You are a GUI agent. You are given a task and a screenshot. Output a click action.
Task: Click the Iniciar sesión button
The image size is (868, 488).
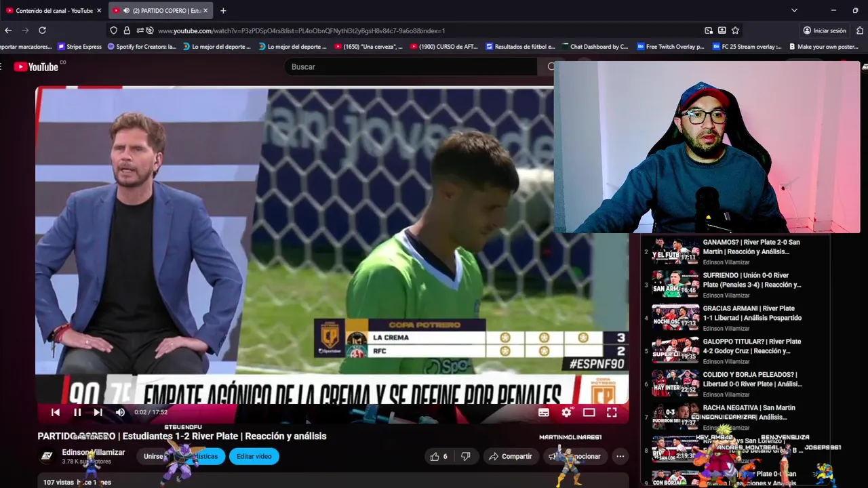pyautogui.click(x=825, y=30)
